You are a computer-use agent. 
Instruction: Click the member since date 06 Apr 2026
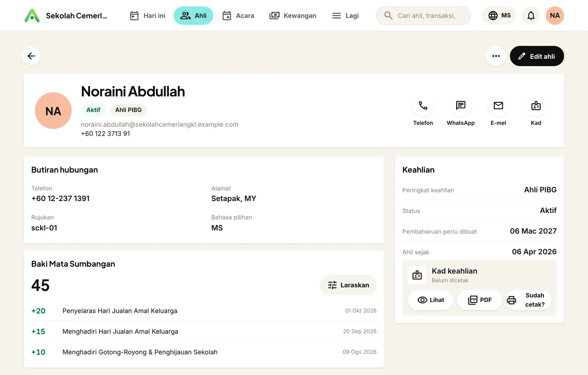[x=534, y=252]
